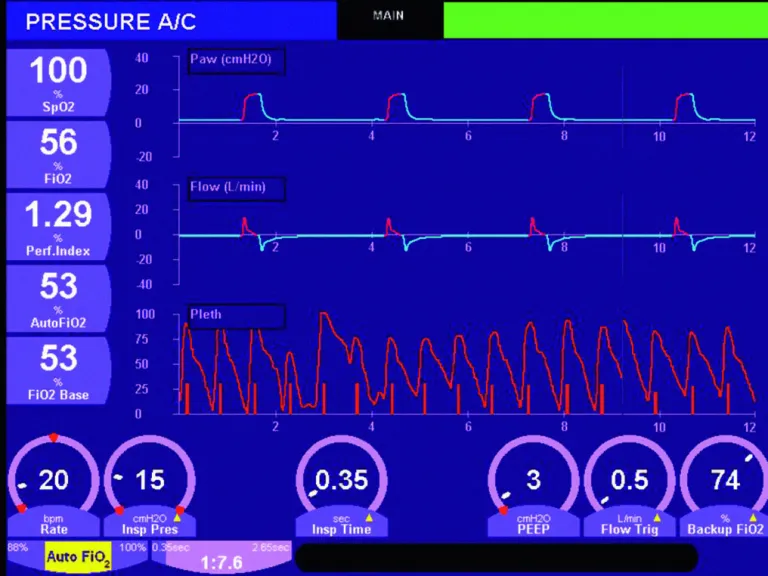Select the FiO2 56% monitor tile
The image size is (768, 576).
(58, 154)
